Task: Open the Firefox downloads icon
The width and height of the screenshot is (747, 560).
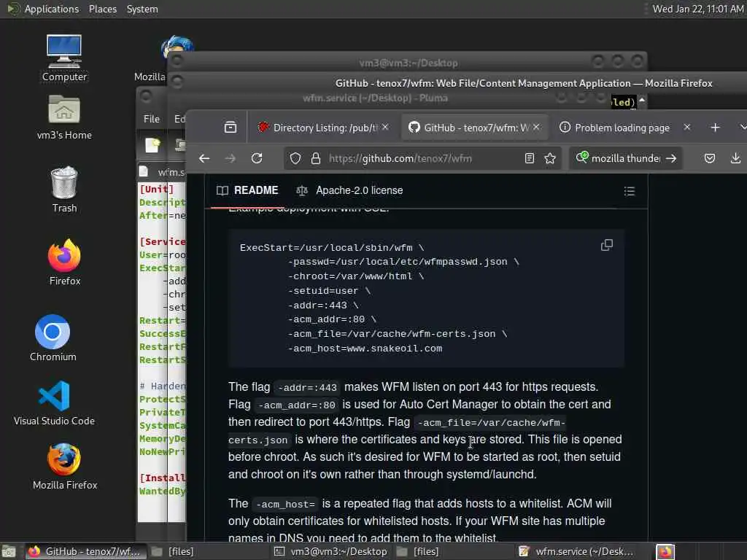Action: click(x=735, y=158)
